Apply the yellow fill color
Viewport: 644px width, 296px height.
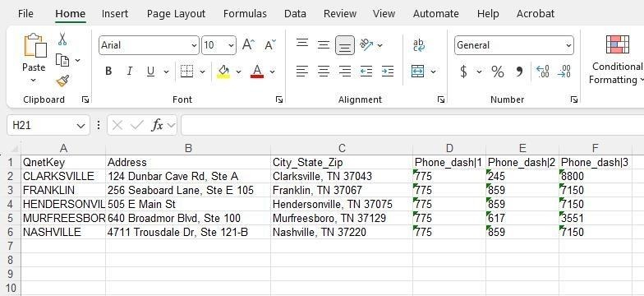223,71
